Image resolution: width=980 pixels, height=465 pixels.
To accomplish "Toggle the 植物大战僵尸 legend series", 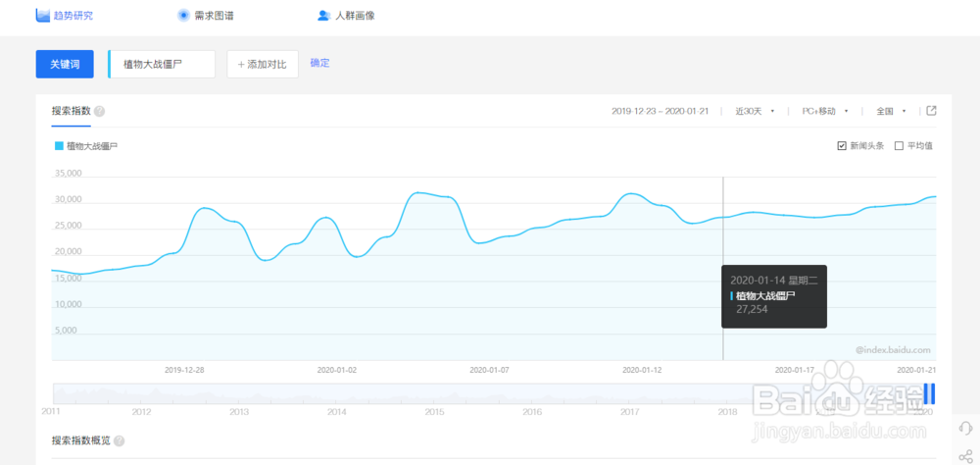I will pos(86,146).
